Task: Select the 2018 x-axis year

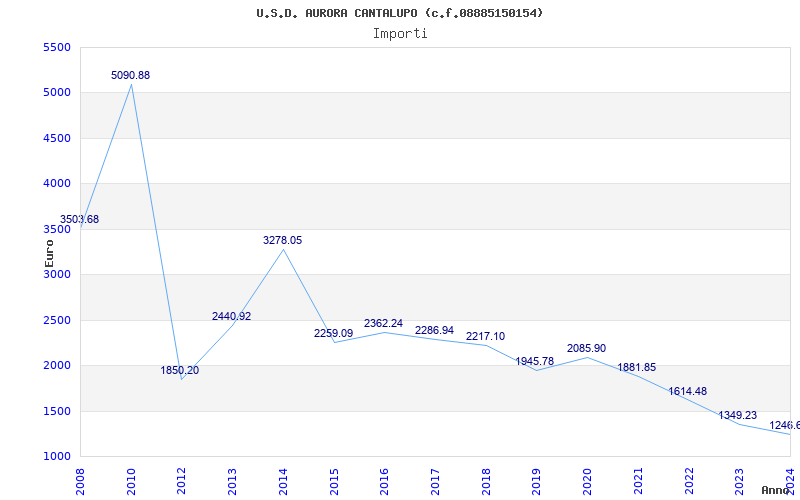Action: (486, 481)
